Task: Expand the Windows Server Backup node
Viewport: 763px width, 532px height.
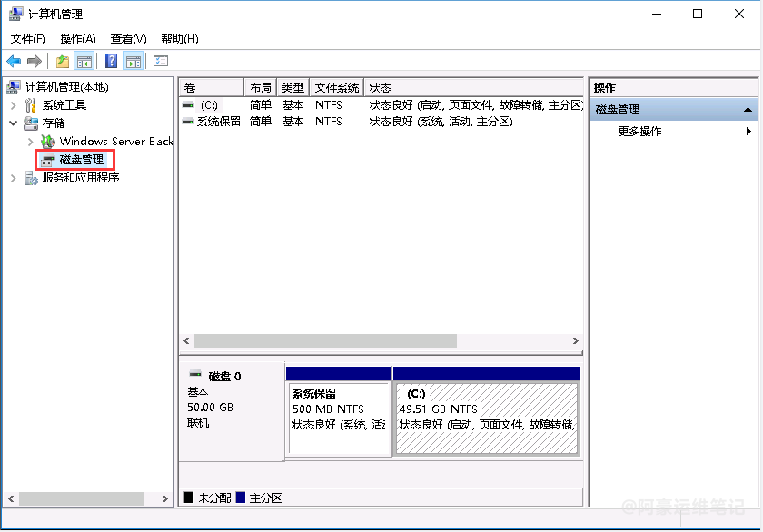Action: (31, 142)
